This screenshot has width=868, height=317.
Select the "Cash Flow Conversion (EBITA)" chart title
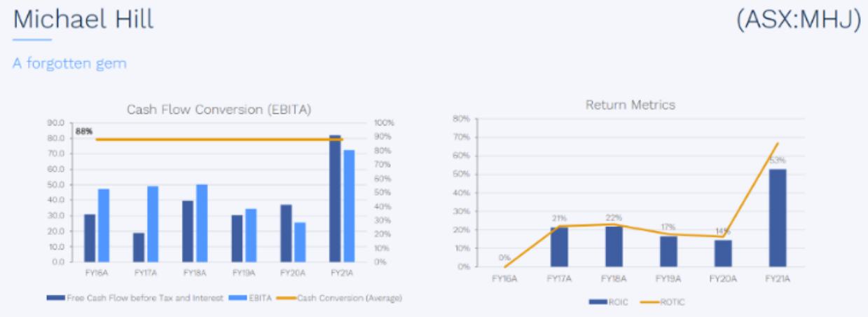219,109
